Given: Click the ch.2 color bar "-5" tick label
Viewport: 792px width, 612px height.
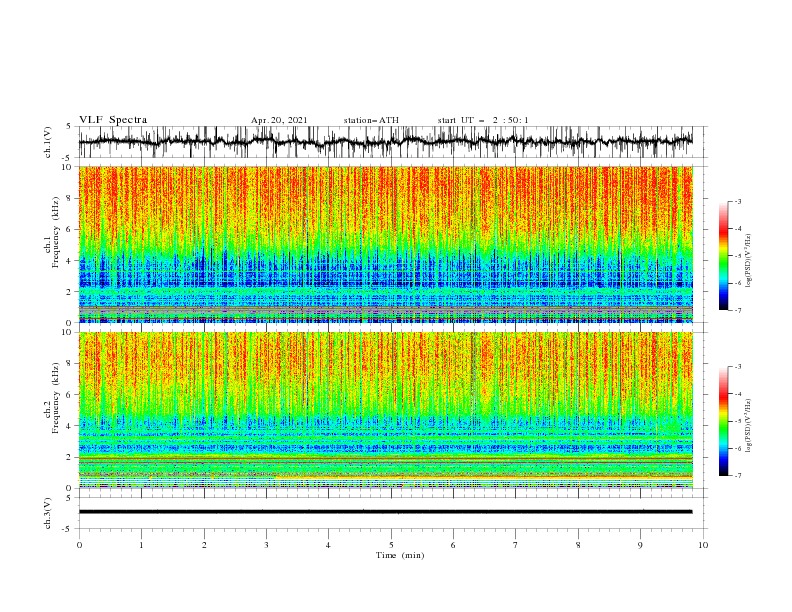Looking at the screenshot, I should (737, 421).
